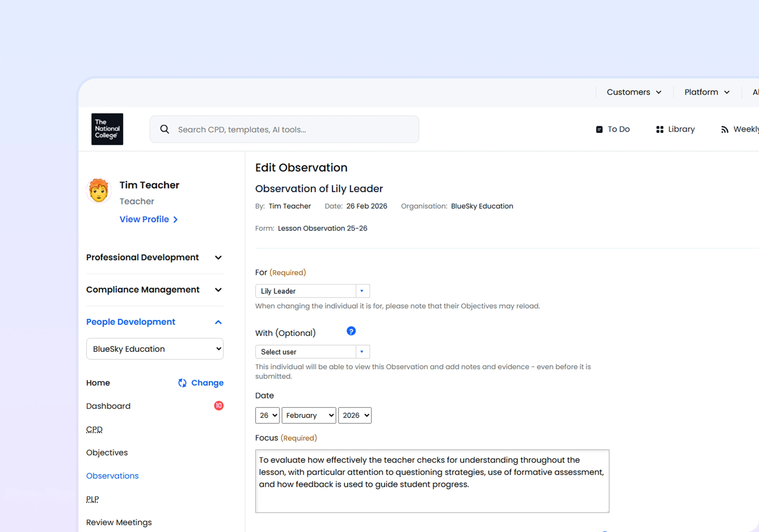Expand the Compliance Management section
Viewport: 759px width, 532px height.
(x=218, y=290)
